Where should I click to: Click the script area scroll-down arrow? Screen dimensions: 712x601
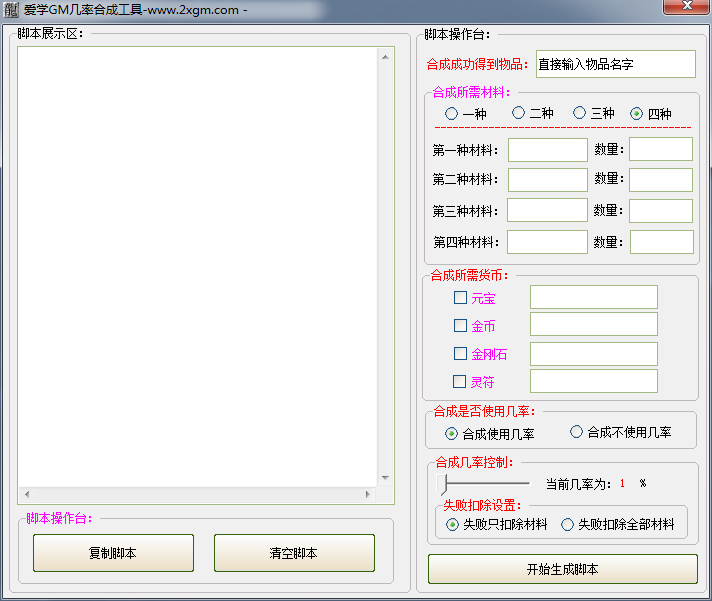pos(385,478)
